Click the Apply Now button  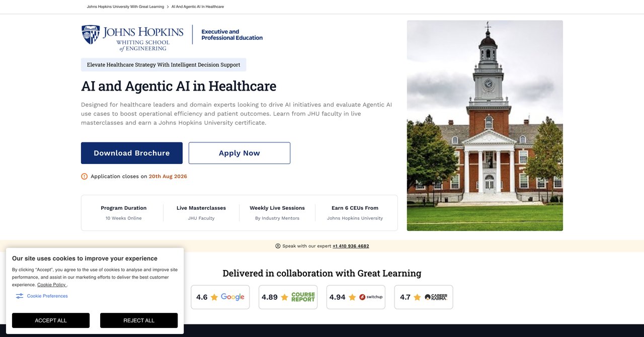(239, 153)
